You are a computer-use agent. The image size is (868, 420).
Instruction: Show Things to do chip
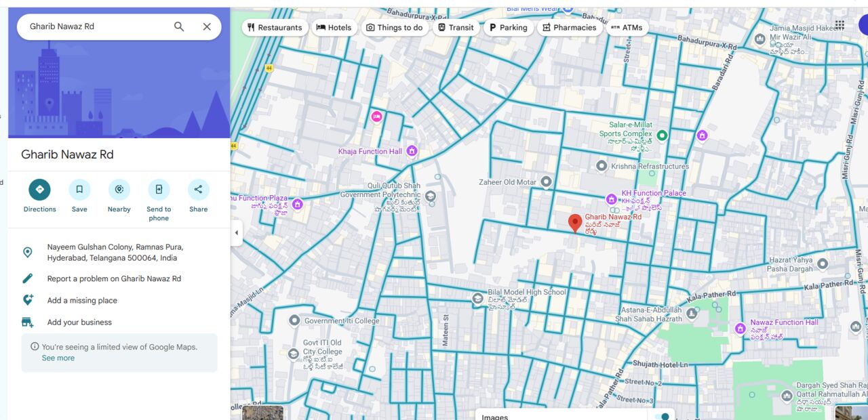coord(395,28)
